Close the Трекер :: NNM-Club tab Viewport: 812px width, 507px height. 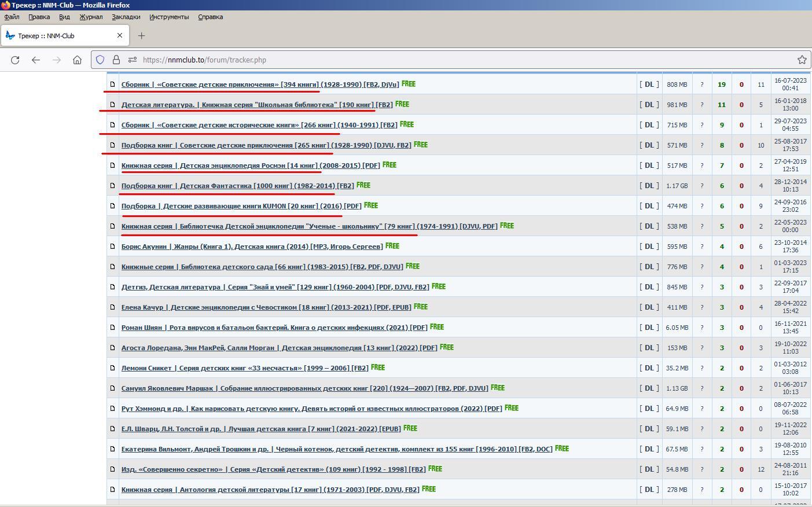pyautogui.click(x=120, y=35)
